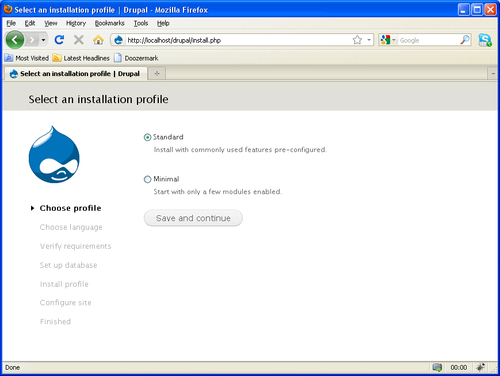Open the Help menu
This screenshot has width=500, height=376.
point(163,23)
